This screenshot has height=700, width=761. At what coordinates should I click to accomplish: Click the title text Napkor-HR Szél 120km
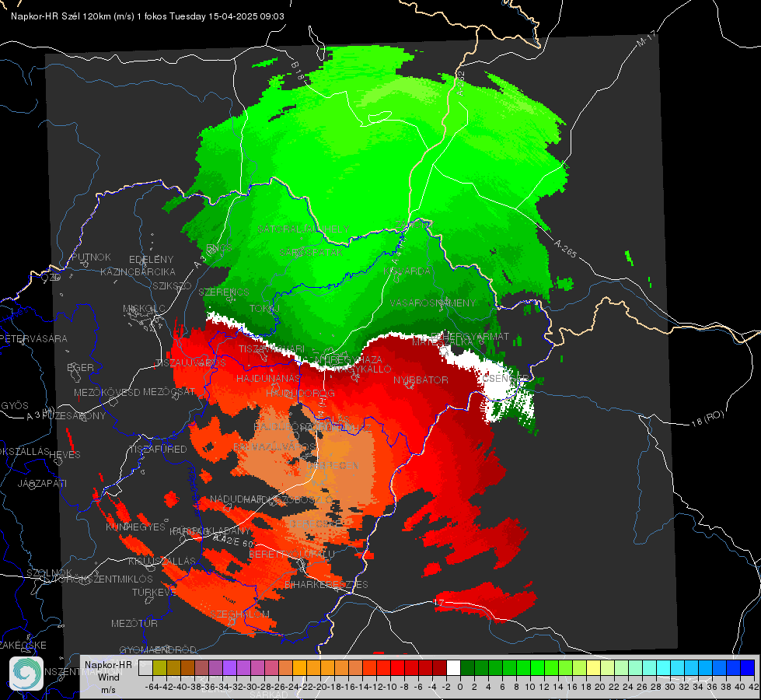pyautogui.click(x=61, y=16)
